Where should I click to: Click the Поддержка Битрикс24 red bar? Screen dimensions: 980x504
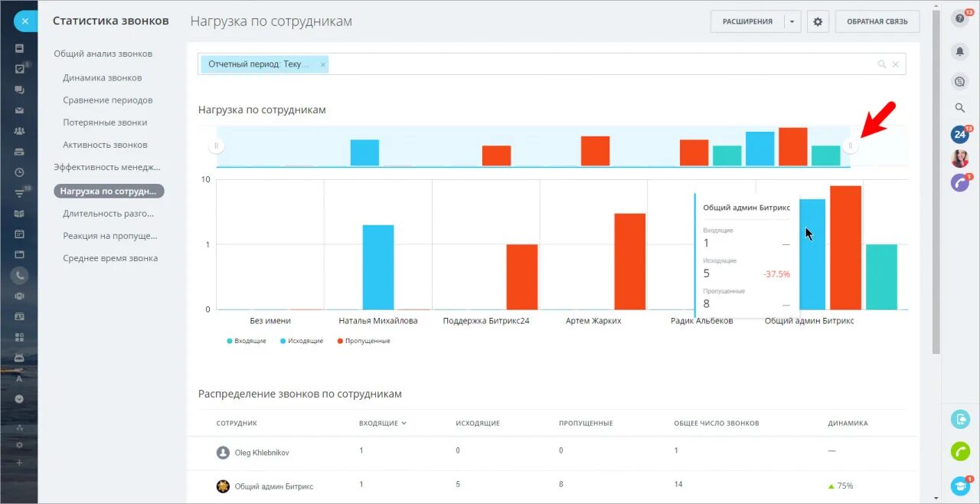522,277
